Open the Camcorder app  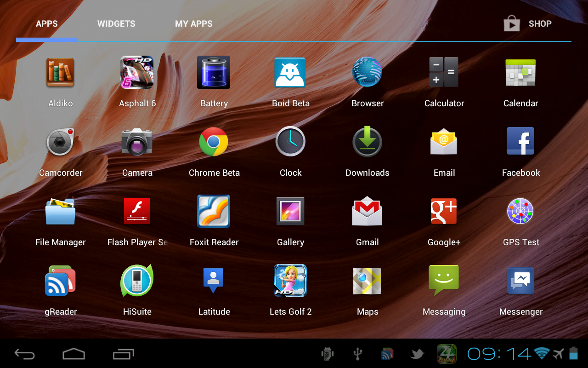(60, 142)
